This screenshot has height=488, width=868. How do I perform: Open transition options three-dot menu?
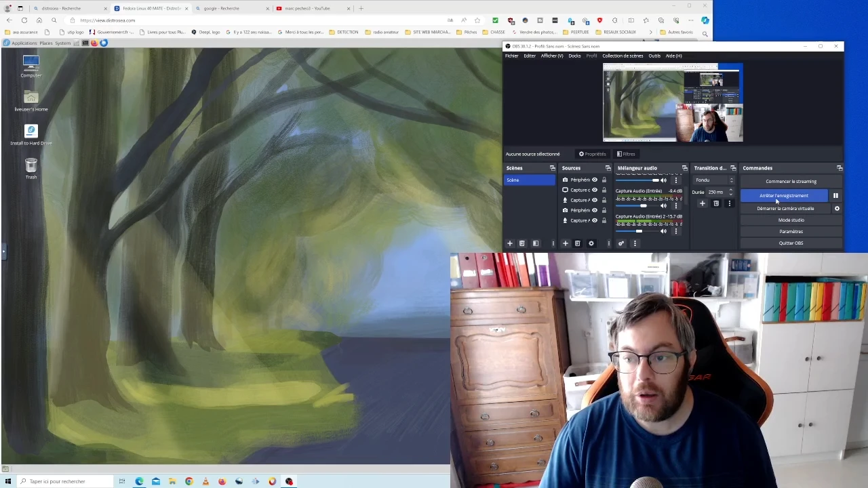pos(730,203)
